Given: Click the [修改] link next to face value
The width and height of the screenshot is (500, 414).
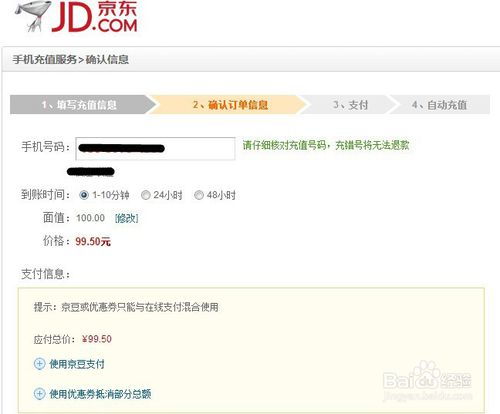Looking at the screenshot, I should 126,218.
